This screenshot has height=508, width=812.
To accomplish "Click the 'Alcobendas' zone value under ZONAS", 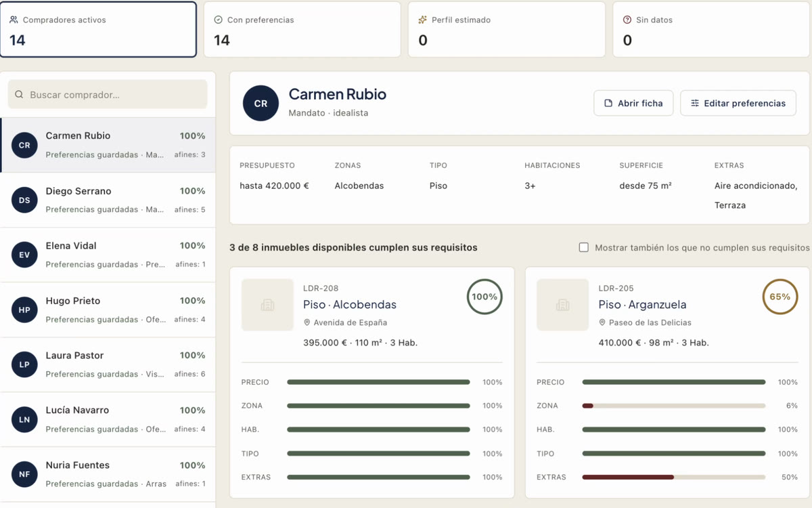I will point(359,186).
